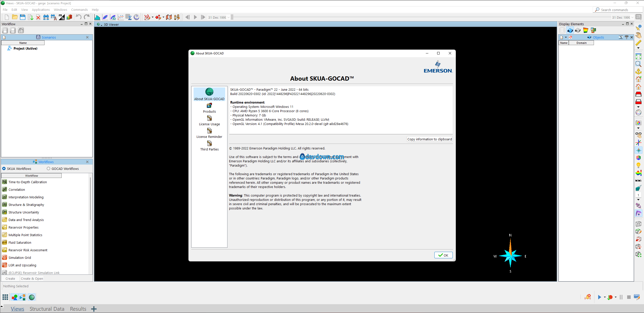Viewport: 644px width, 313px height.
Task: Click the magnifier zoom tool
Action: click(x=638, y=64)
